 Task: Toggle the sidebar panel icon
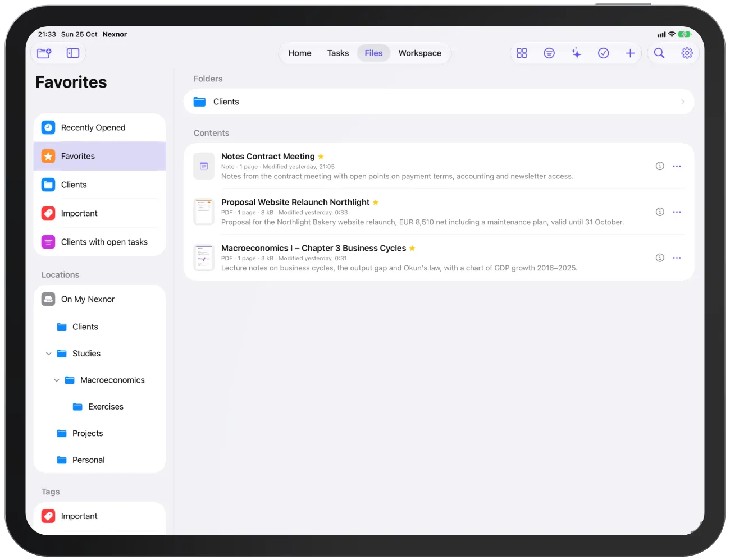tap(73, 53)
